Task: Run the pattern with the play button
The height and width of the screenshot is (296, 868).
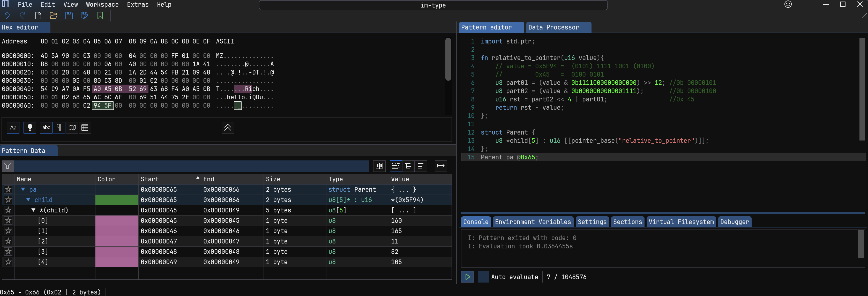Action: coord(467,277)
